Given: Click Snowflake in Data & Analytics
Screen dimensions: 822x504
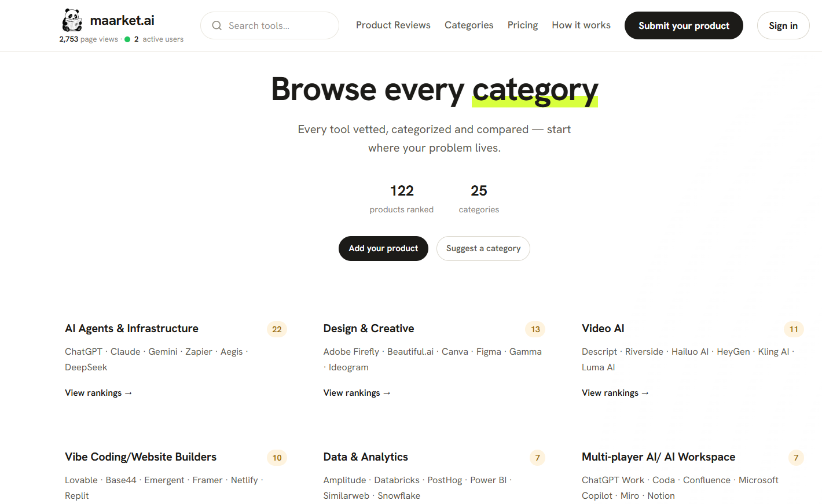Looking at the screenshot, I should click(x=399, y=496).
